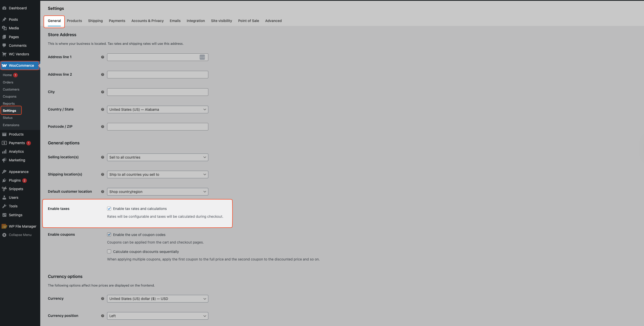Open the Analytics bar chart icon
Viewport: 644px width, 326px height.
coord(4,151)
